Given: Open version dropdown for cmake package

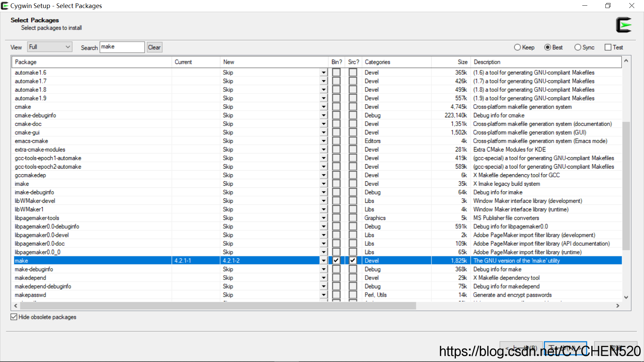Looking at the screenshot, I should click(x=323, y=107).
